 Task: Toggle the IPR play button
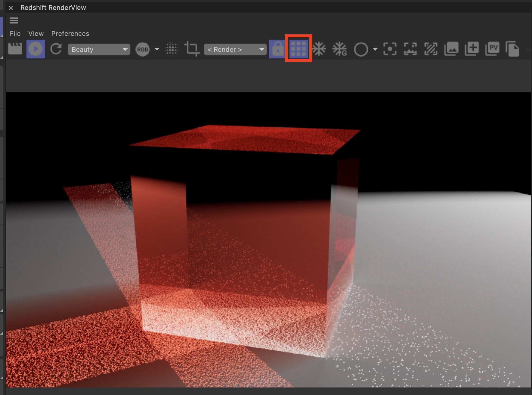(36, 49)
